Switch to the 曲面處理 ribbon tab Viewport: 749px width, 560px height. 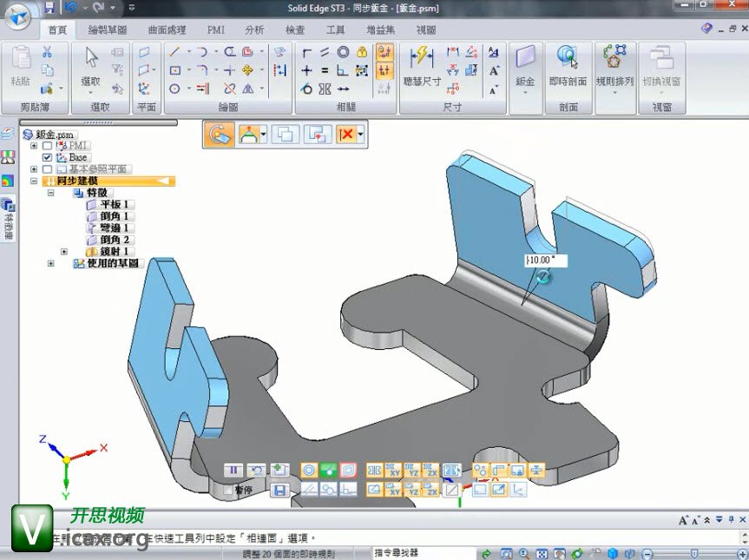[166, 30]
